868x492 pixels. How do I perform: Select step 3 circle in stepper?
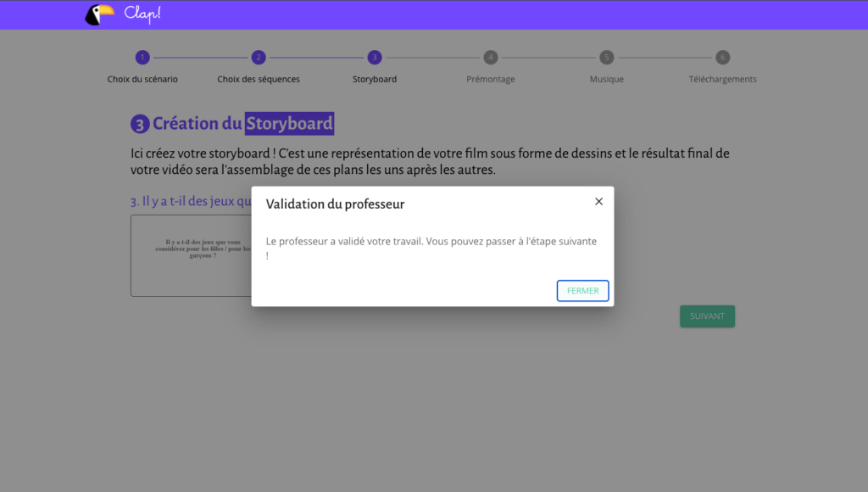click(375, 58)
